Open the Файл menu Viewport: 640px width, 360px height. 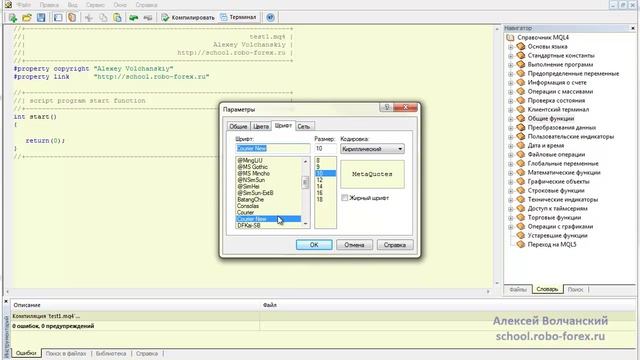click(24, 5)
